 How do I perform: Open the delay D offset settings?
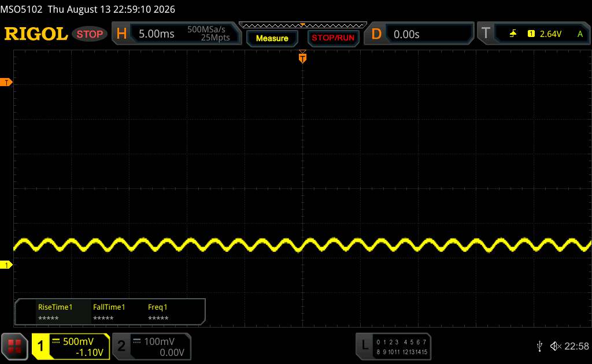pyautogui.click(x=376, y=34)
